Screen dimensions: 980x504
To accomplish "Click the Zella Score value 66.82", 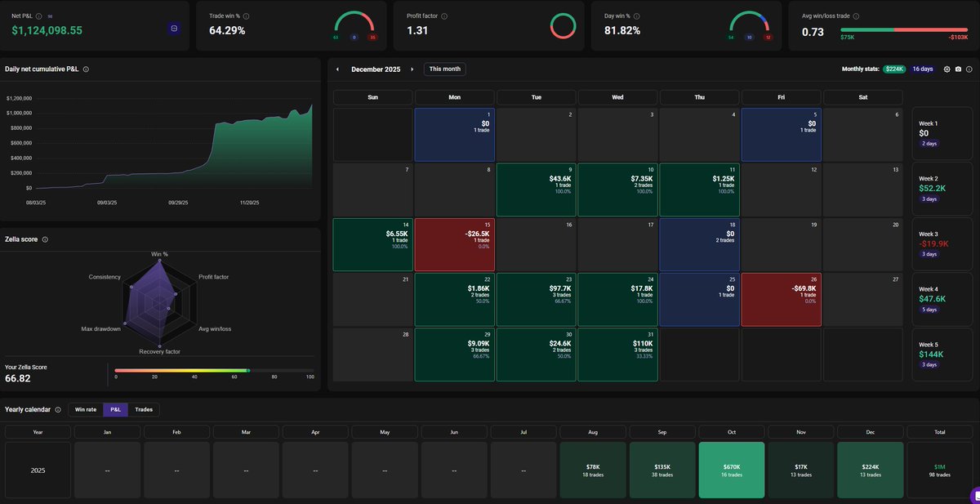I will point(17,379).
